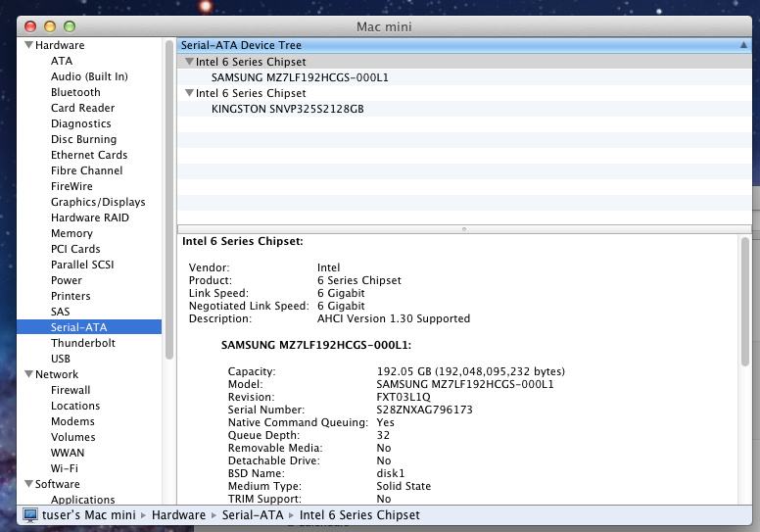Screen dimensions: 760x532
Task: Select Printers in sidebar
Action: click(x=71, y=296)
